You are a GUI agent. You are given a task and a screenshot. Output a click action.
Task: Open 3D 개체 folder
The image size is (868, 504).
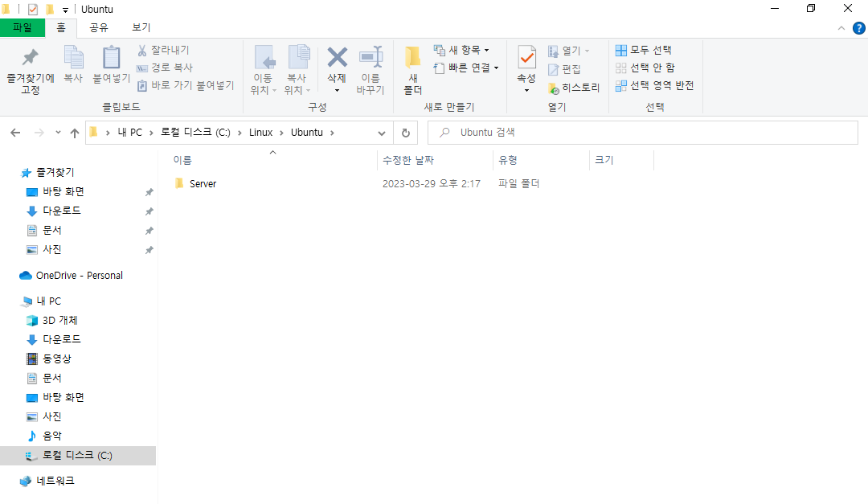click(59, 321)
